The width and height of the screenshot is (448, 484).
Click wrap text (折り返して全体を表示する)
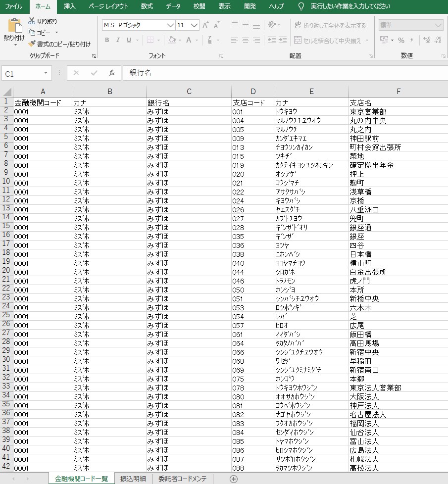[330, 25]
